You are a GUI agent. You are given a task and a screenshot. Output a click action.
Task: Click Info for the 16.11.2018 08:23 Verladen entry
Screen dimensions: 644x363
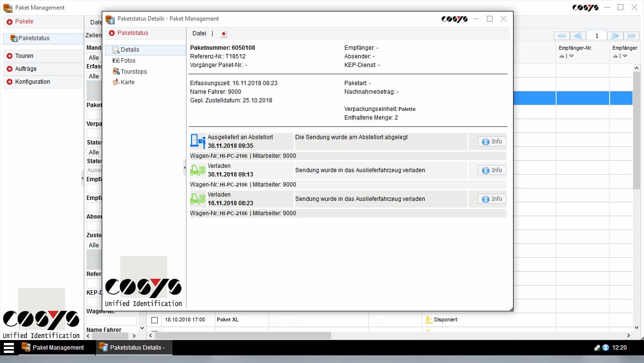click(x=492, y=199)
